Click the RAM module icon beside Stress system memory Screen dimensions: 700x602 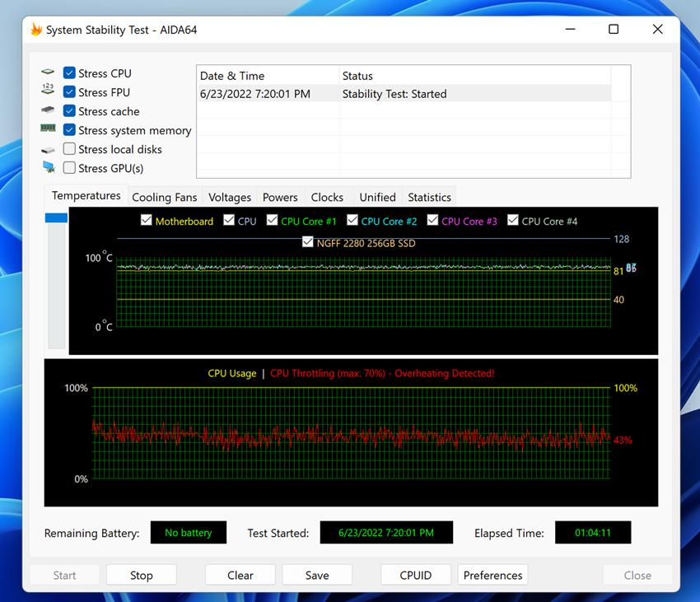[x=49, y=129]
